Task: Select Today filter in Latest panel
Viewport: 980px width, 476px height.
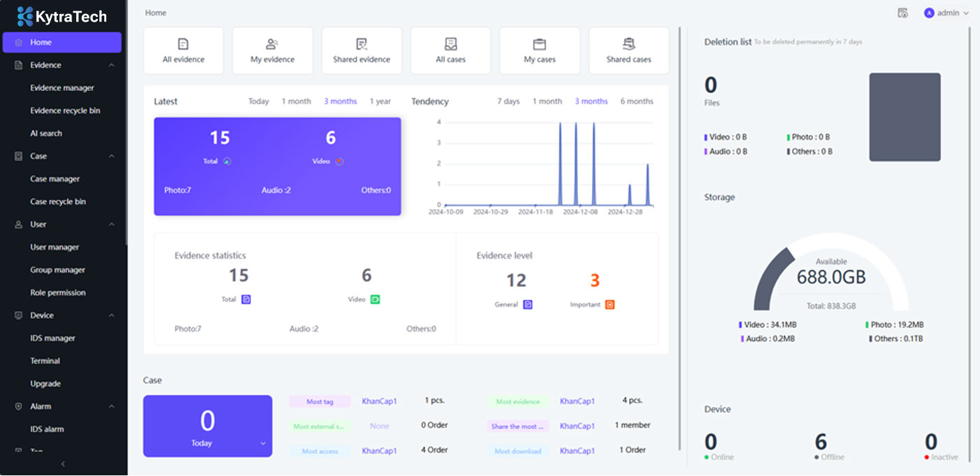Action: tap(259, 101)
